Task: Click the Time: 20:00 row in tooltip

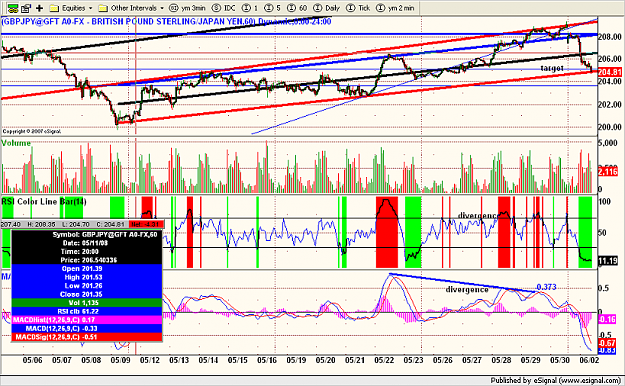Action: [x=87, y=252]
